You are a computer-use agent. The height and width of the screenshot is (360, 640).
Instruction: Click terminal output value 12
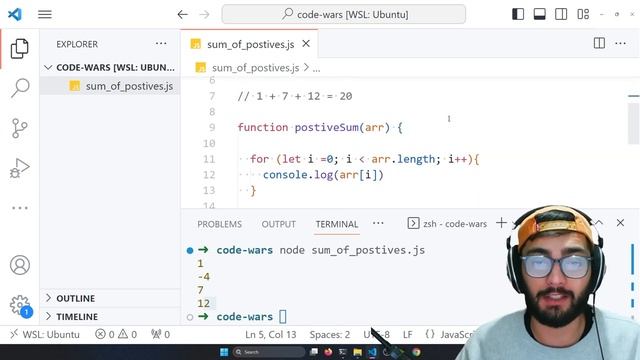click(x=204, y=303)
